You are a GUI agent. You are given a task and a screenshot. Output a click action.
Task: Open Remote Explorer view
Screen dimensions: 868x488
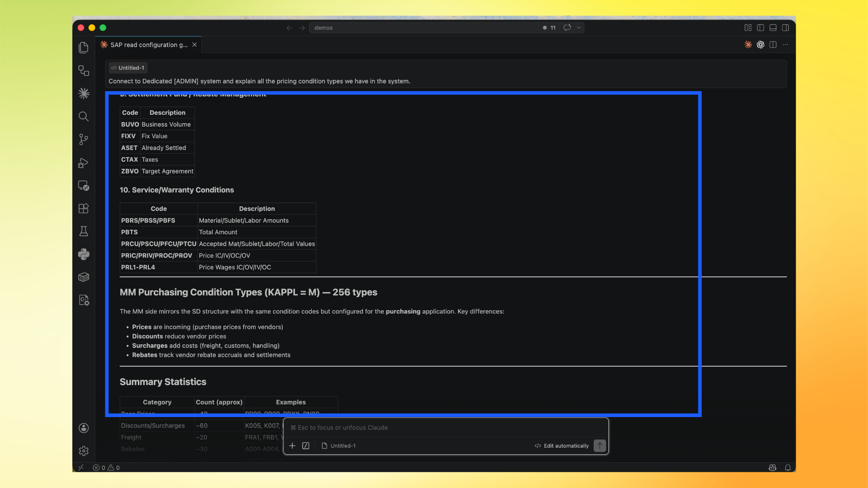[84, 186]
